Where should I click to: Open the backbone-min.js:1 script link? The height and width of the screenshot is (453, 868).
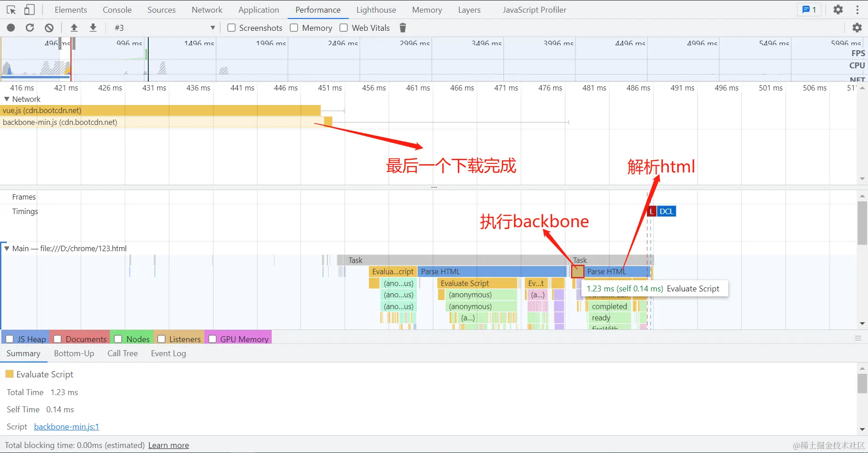(x=66, y=427)
